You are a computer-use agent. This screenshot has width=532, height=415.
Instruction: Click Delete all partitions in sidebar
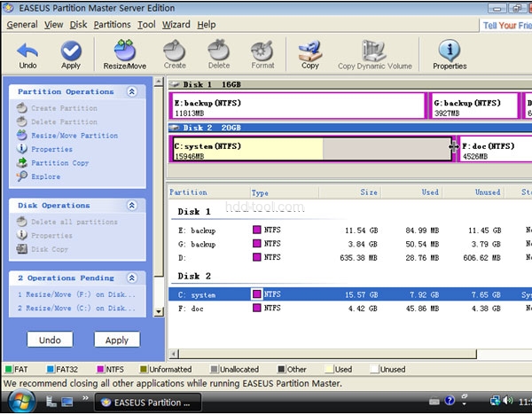tap(67, 222)
